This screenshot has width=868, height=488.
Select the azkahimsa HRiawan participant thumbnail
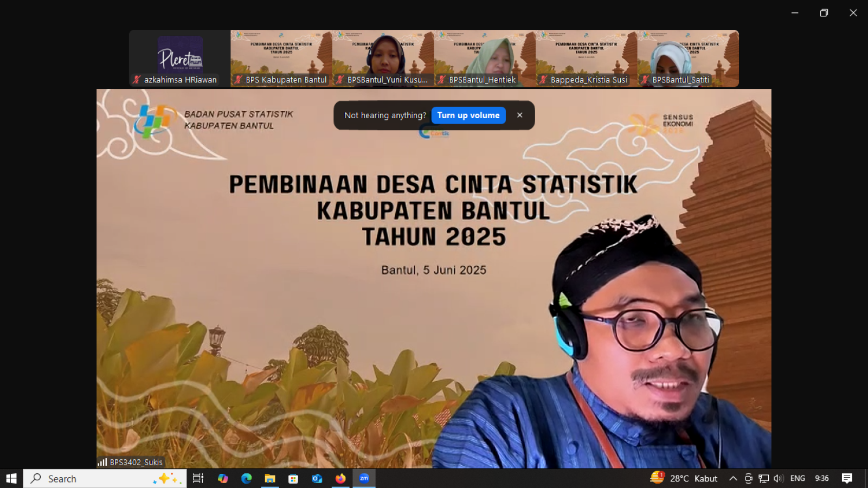[x=179, y=59]
